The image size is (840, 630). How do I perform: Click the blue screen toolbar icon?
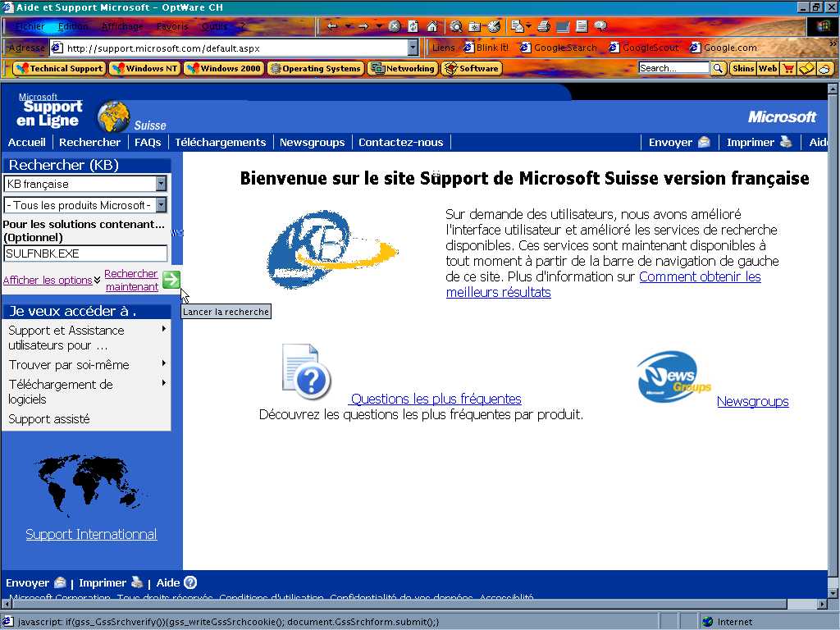563,26
